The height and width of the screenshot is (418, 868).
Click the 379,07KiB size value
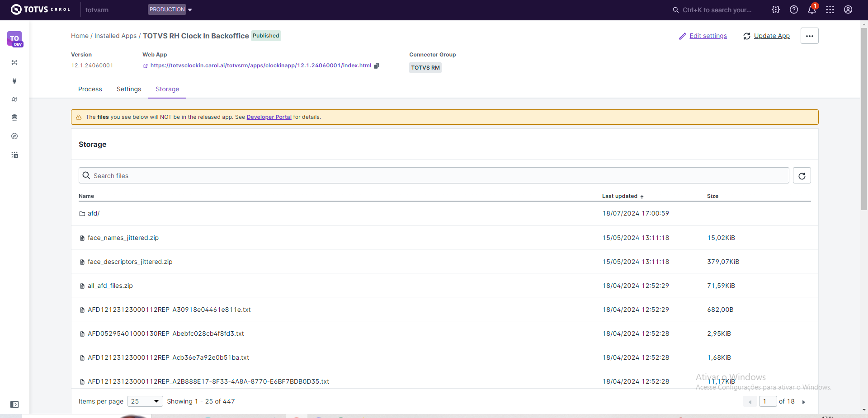tap(723, 262)
